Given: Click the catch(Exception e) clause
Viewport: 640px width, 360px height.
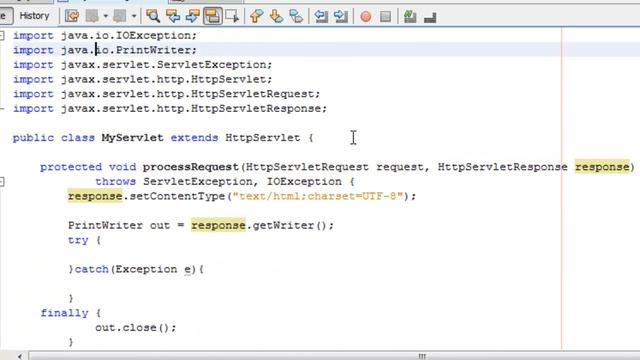Looking at the screenshot, I should tap(136, 269).
